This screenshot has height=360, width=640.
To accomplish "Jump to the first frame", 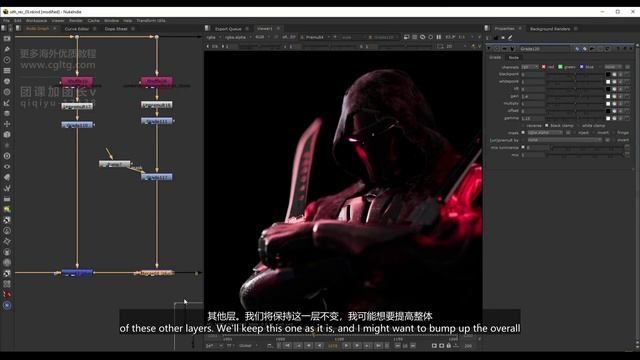I will (x=287, y=346).
